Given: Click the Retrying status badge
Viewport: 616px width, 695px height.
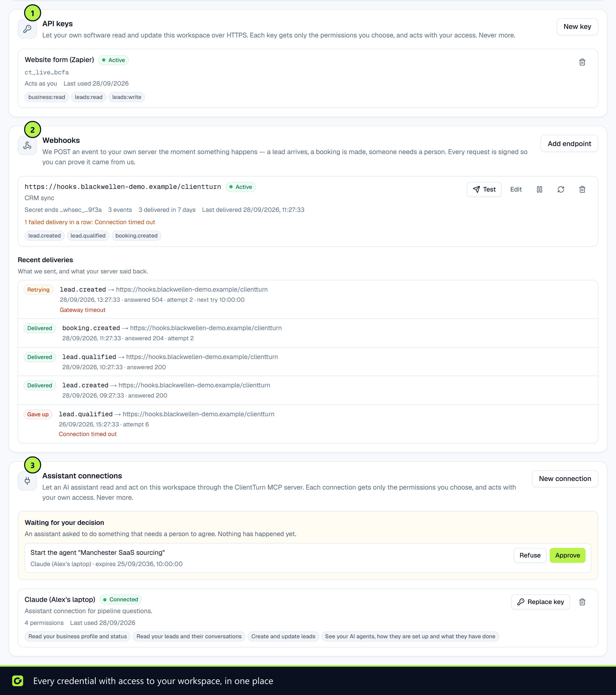Looking at the screenshot, I should (x=38, y=290).
